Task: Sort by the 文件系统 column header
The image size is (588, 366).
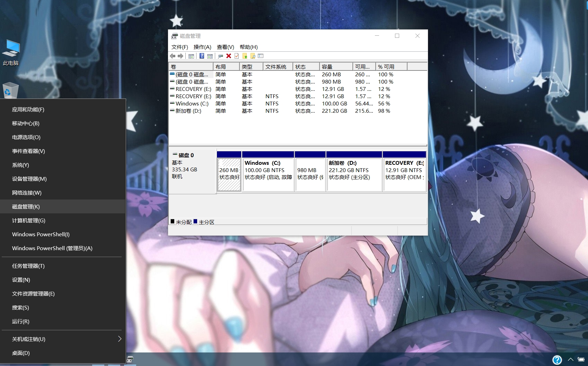Action: [x=278, y=67]
